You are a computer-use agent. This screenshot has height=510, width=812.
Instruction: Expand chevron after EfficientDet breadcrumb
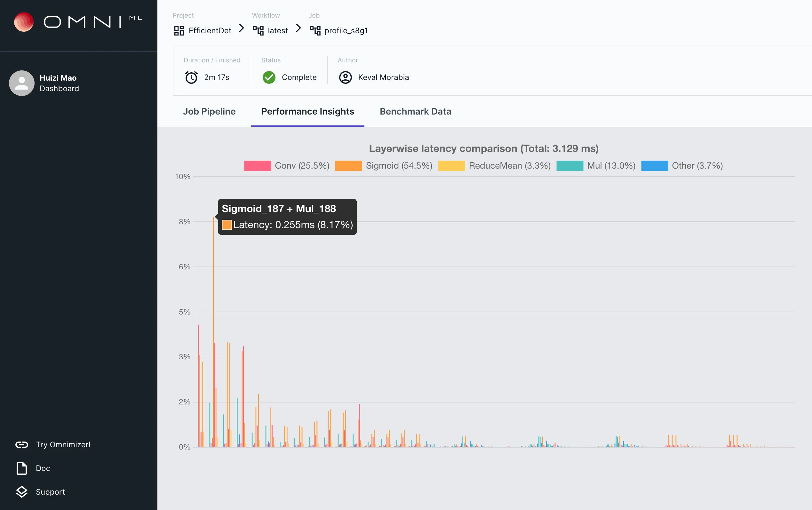click(x=242, y=28)
